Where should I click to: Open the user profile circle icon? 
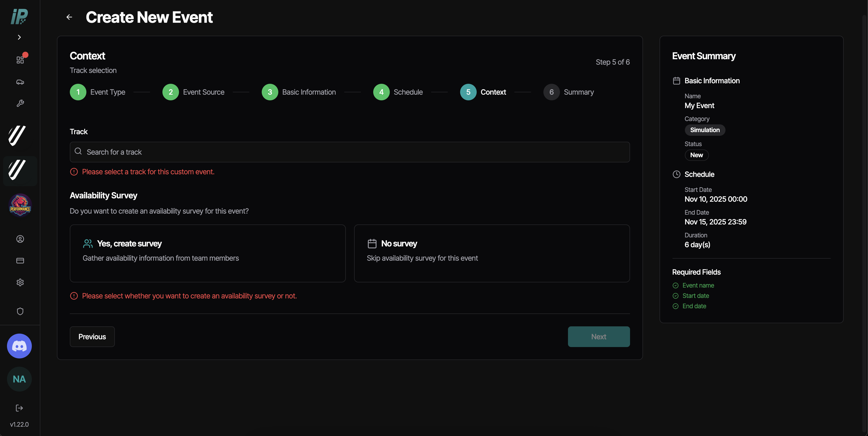(x=20, y=239)
